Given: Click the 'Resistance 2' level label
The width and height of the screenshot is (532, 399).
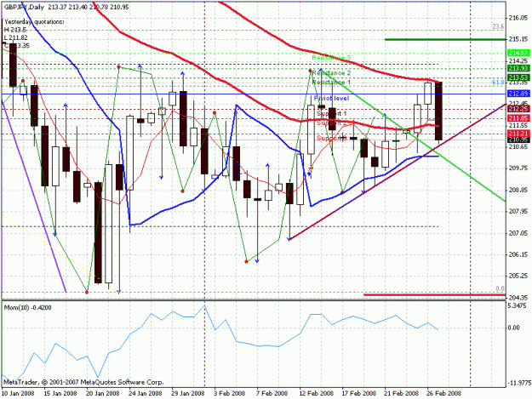Looking at the screenshot, I should tap(331, 73).
